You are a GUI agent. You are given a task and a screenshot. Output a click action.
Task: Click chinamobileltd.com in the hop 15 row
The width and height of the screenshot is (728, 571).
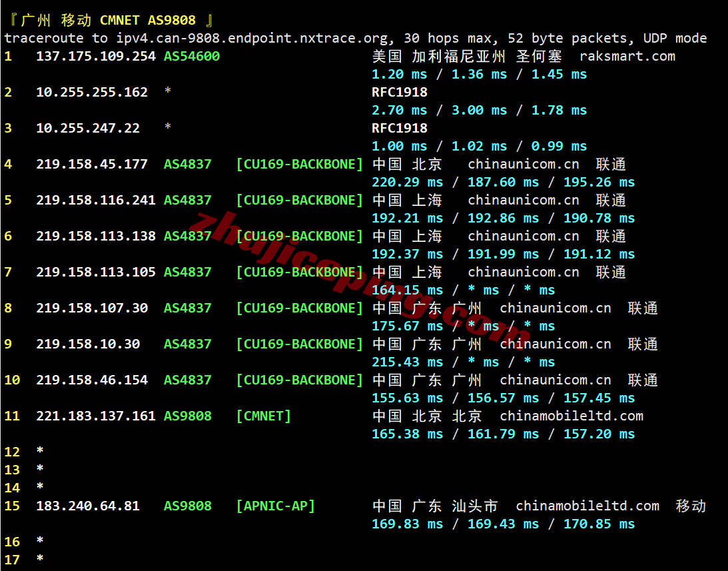(587, 506)
